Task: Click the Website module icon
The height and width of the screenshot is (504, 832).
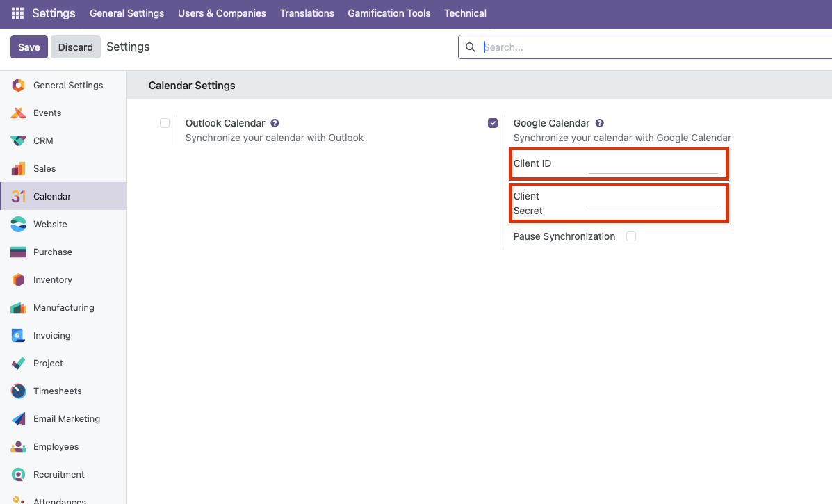Action: (19, 225)
